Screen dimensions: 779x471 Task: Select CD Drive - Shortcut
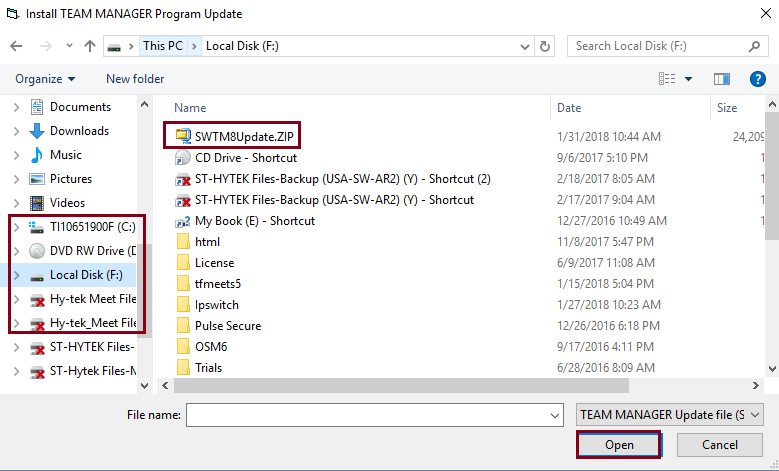246,158
